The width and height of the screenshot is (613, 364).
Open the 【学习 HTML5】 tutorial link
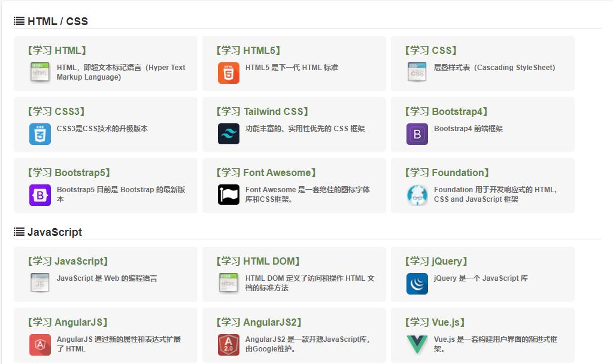(248, 50)
